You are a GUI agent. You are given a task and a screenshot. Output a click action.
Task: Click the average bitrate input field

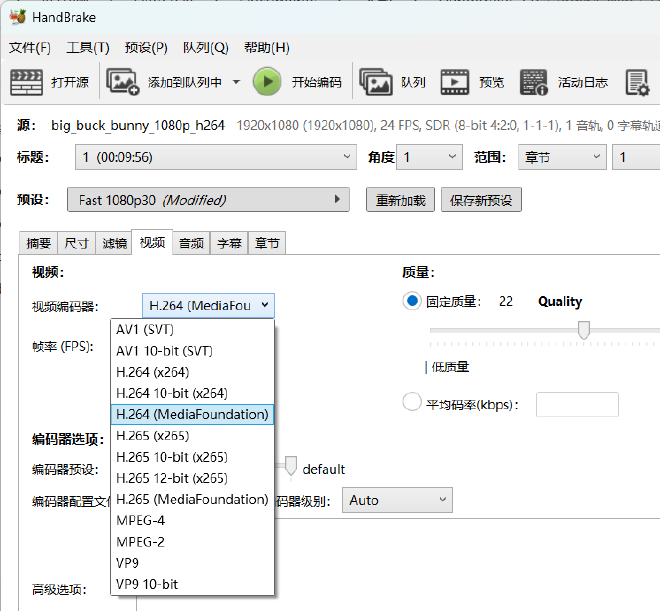coord(577,405)
